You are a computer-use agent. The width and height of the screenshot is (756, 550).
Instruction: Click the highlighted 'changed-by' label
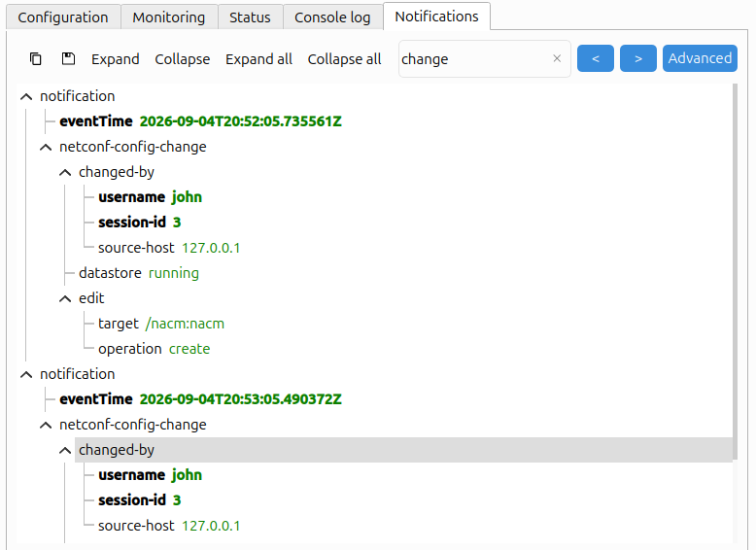[x=117, y=450]
